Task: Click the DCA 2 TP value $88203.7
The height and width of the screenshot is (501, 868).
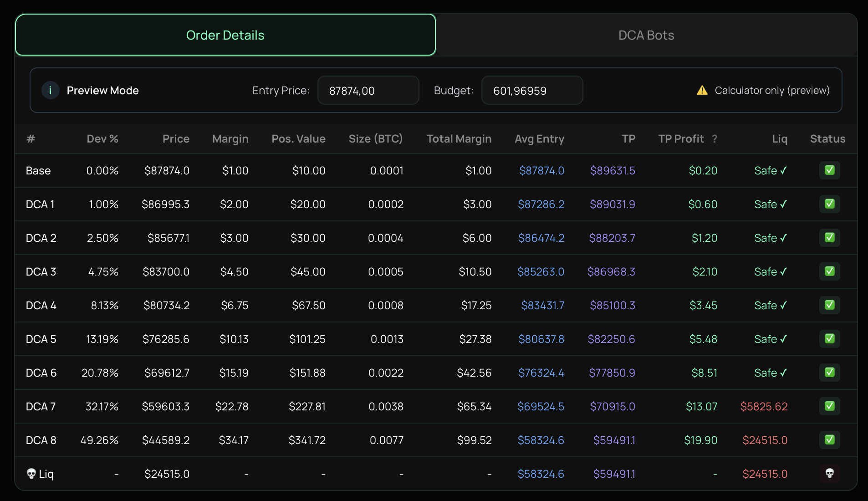Action: click(x=612, y=238)
